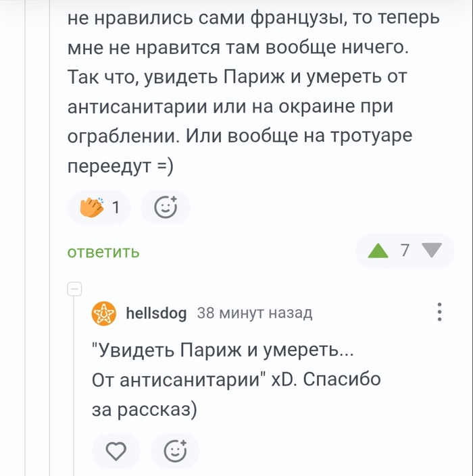The image size is (473, 476).
Task: Downvote the comment with gray arrow
Action: tap(430, 251)
